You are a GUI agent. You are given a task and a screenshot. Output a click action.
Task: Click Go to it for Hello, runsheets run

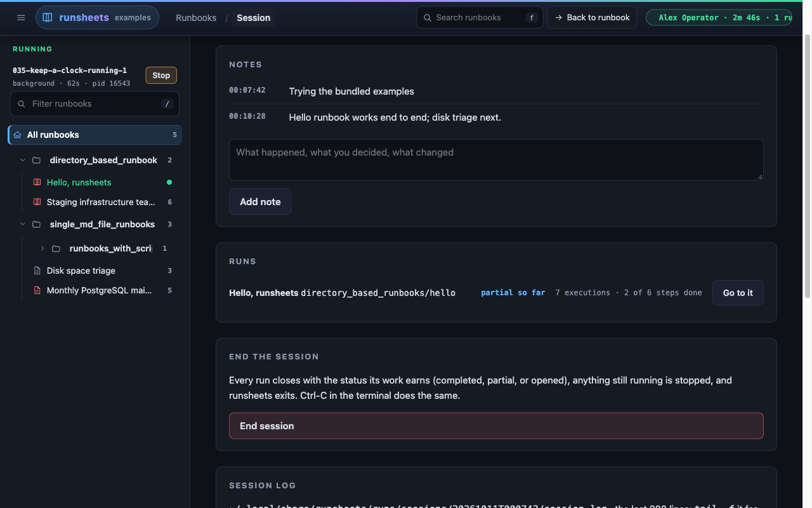click(x=738, y=293)
